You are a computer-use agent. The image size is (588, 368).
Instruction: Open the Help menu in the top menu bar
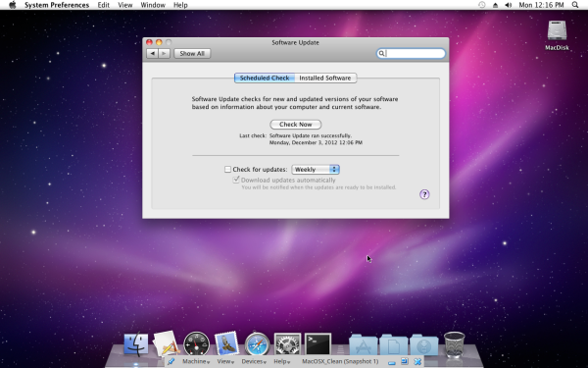coord(180,5)
